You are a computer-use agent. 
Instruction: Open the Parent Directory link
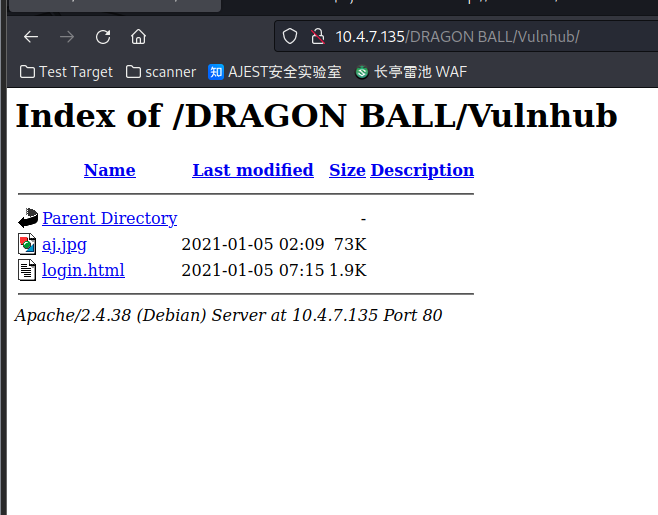point(110,218)
